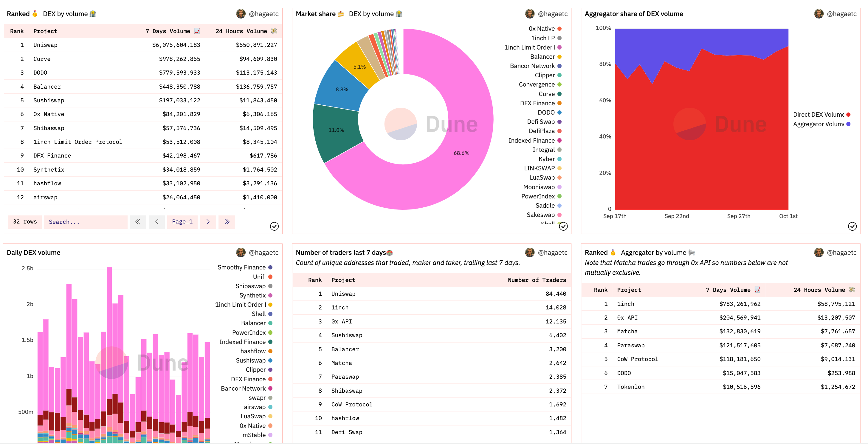Toggle Smoothy Finance in Daily volume legend

pyautogui.click(x=245, y=268)
